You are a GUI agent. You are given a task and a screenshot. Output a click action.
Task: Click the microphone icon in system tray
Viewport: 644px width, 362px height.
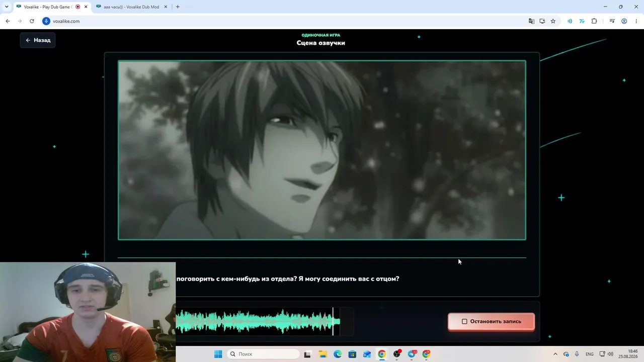point(577,354)
